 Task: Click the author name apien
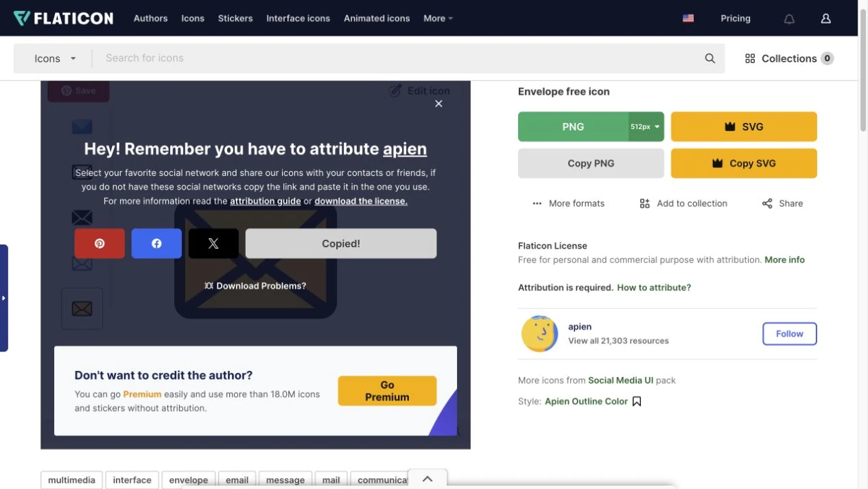pyautogui.click(x=580, y=327)
